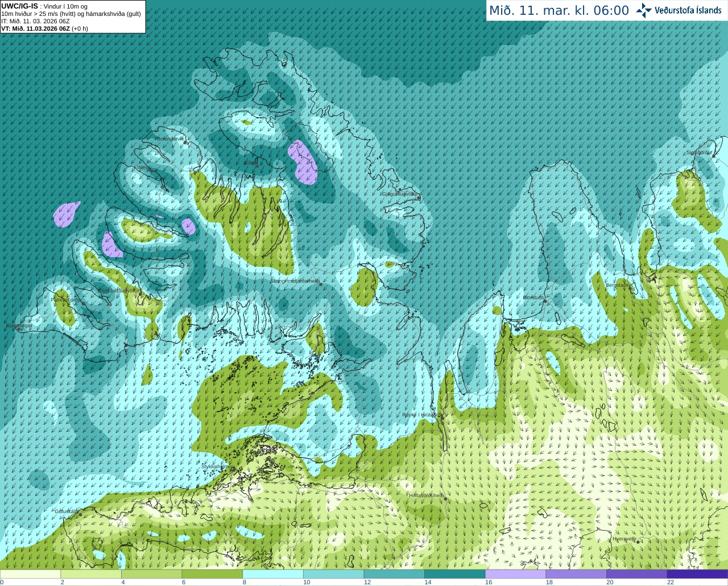Click the Steingrímsfjarðarheiði station label
This screenshot has width=728, height=586.
point(294,281)
